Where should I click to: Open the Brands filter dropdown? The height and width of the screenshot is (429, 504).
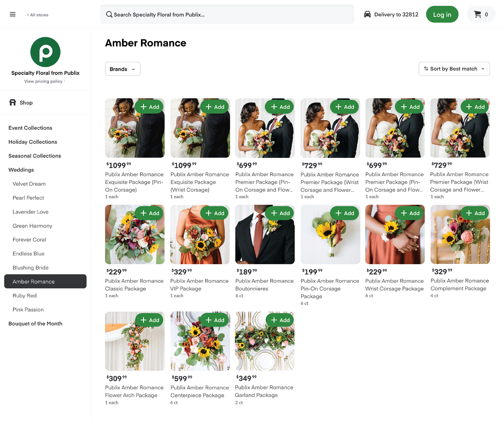click(x=122, y=69)
